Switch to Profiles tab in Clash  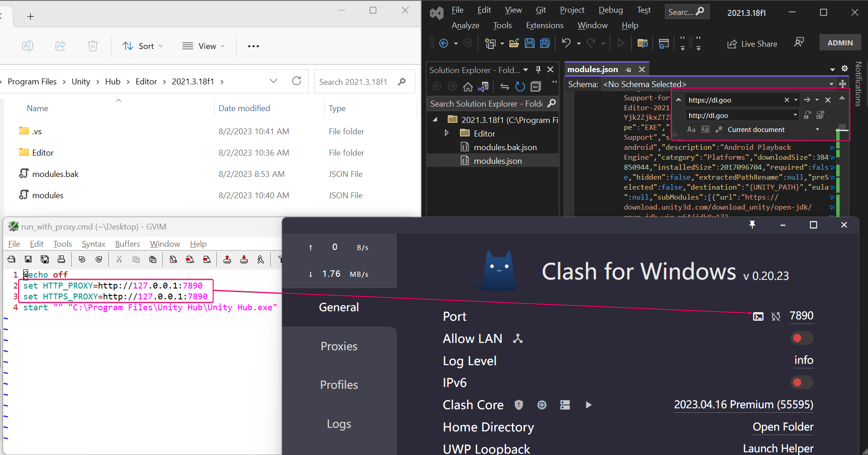click(339, 385)
